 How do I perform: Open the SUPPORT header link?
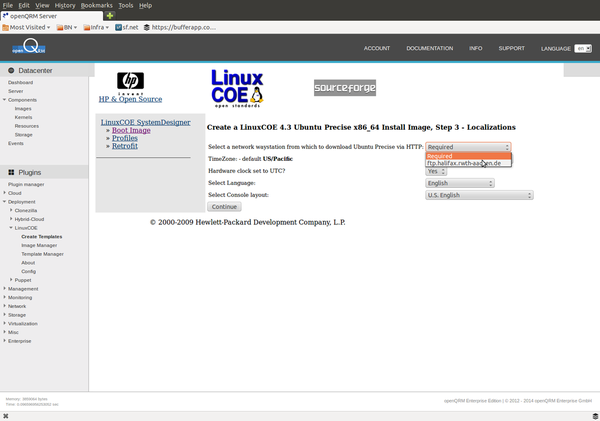[512, 48]
